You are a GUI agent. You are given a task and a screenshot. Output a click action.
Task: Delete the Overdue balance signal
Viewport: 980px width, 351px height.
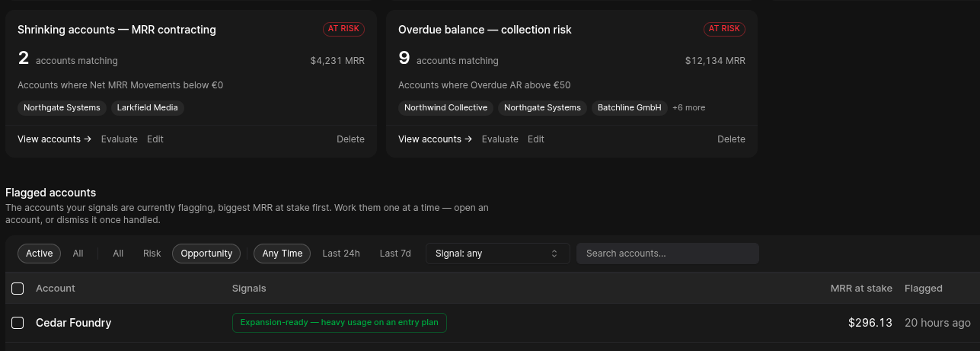(732, 139)
